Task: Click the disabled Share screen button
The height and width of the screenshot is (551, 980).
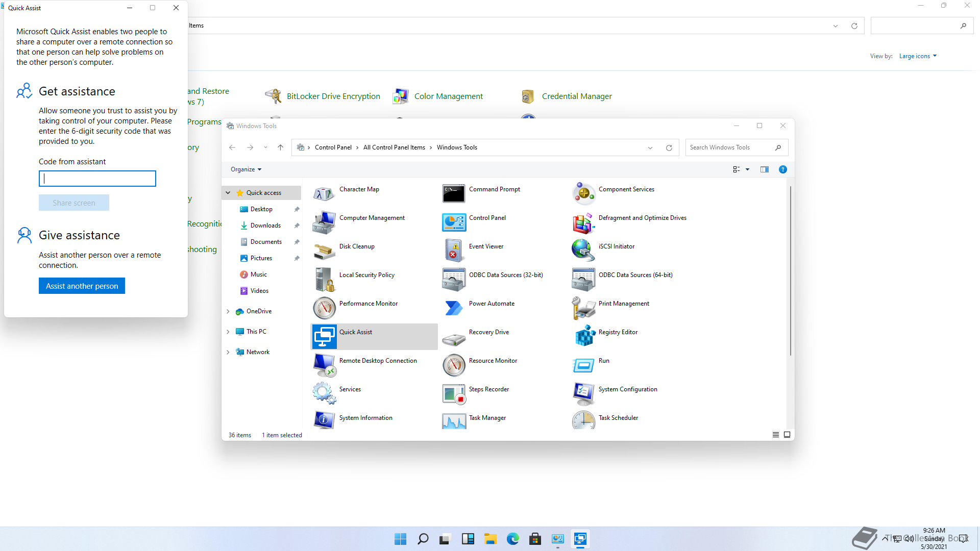Action: [74, 203]
